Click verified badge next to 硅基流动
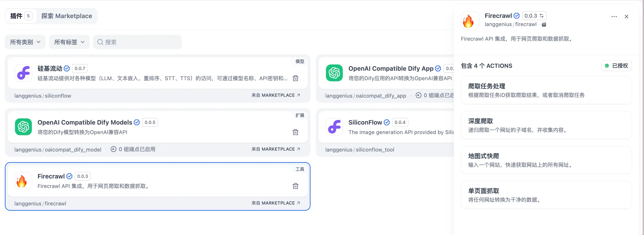 tap(67, 68)
